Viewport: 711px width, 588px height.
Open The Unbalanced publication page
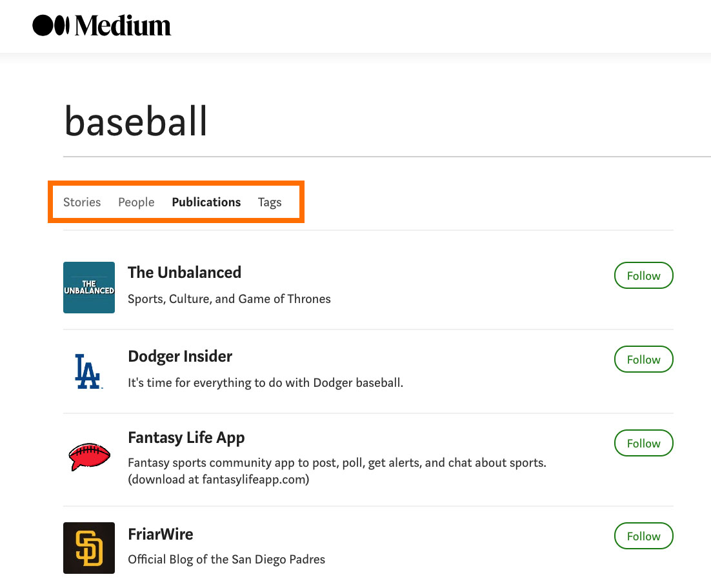[185, 272]
